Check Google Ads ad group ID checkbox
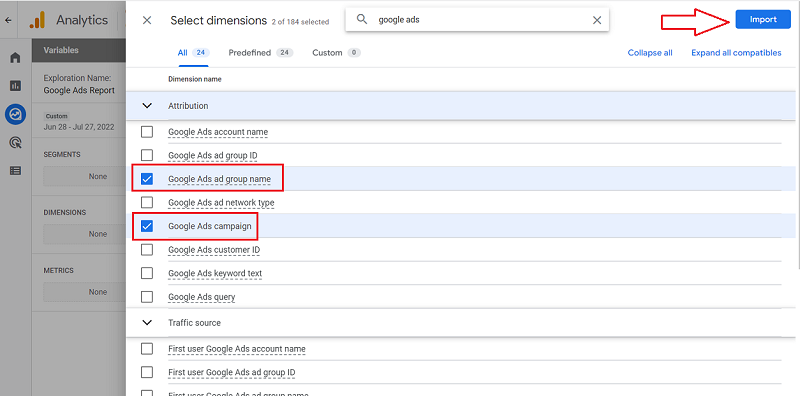Screen dimensions: 800x396 point(147,155)
